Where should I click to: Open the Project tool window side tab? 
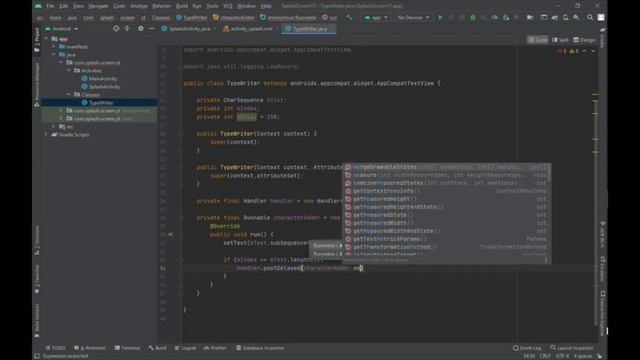coord(37,40)
